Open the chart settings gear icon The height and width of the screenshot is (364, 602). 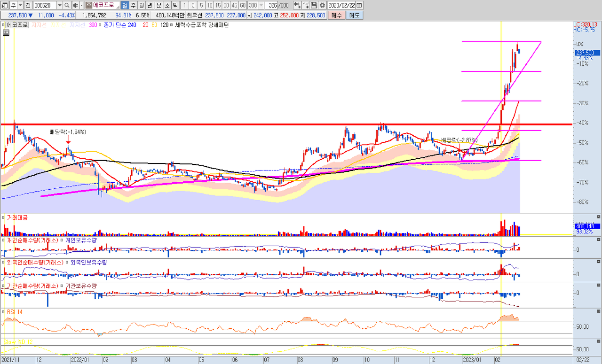322,5
